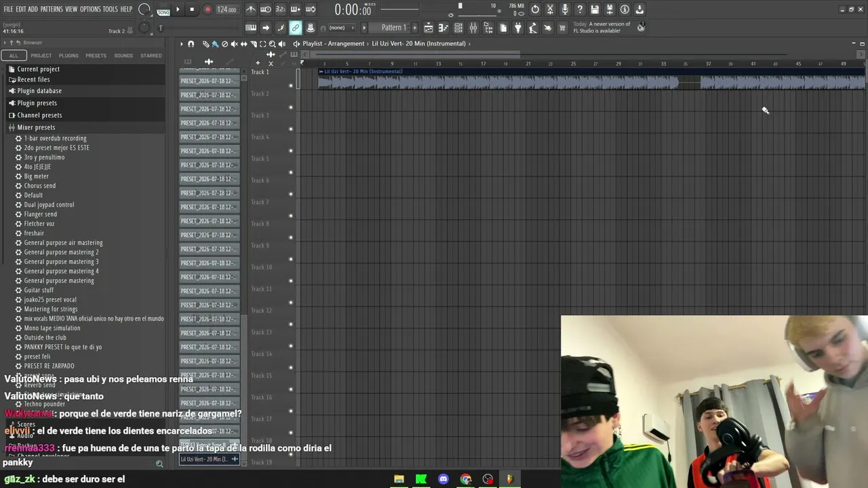
Task: Select the playlist Zoom tool
Action: coord(272,44)
